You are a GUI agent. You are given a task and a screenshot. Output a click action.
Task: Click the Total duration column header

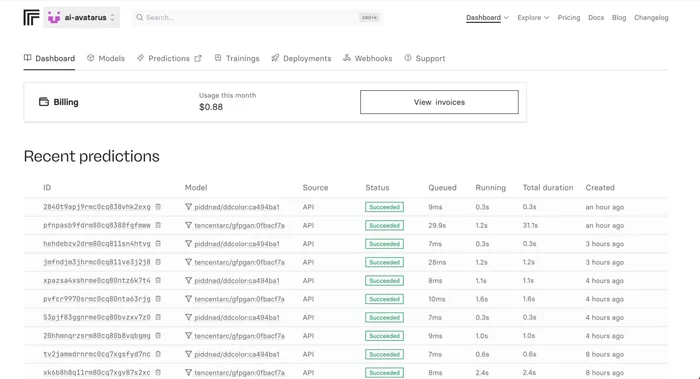pyautogui.click(x=548, y=187)
